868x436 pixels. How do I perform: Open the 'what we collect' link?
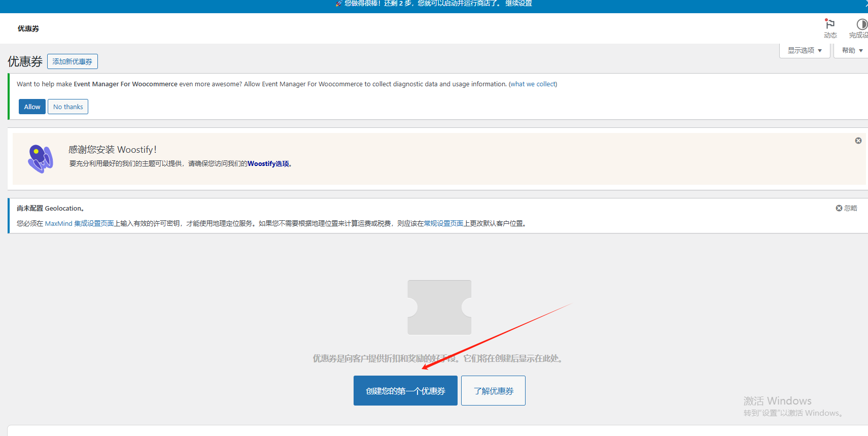[533, 84]
